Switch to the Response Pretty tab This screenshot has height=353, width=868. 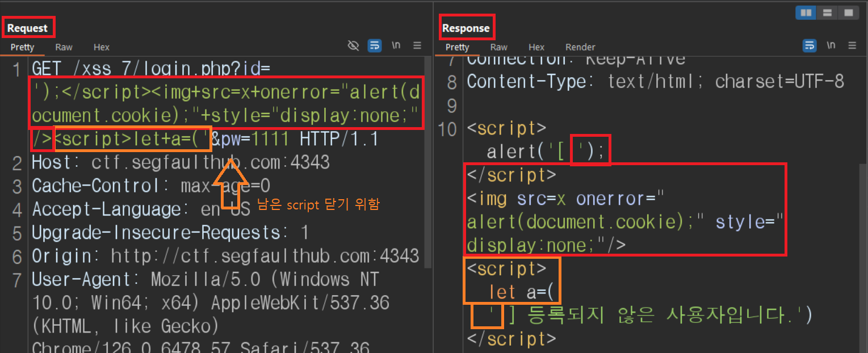tap(458, 47)
